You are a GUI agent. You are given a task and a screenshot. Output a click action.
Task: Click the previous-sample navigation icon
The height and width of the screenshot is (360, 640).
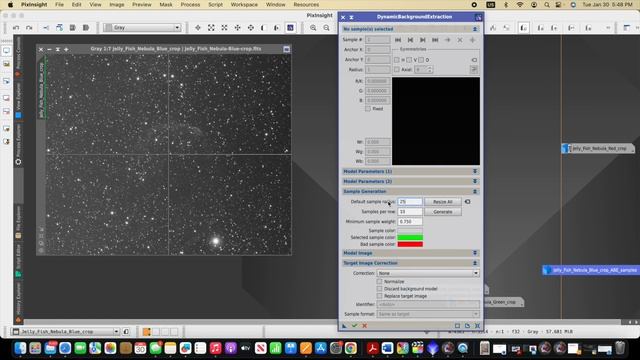(x=411, y=40)
